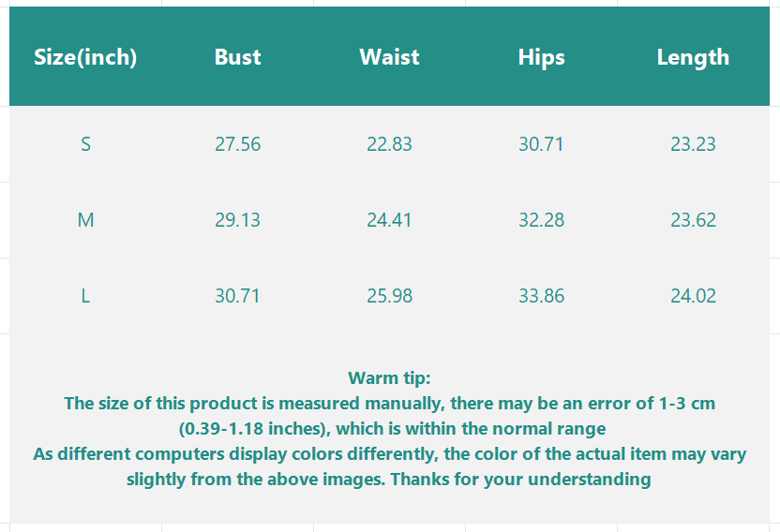
Task: Click the Waist header cell
Action: tap(389, 57)
